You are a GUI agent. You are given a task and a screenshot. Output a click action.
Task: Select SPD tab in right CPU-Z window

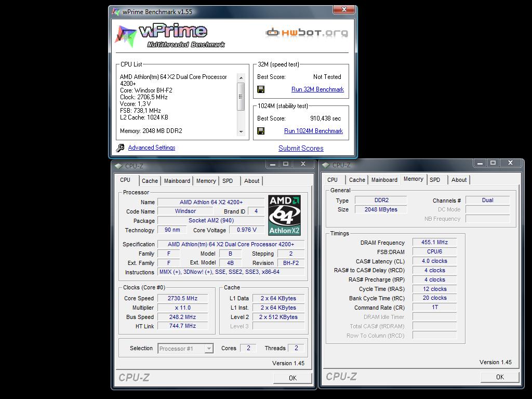[435, 180]
